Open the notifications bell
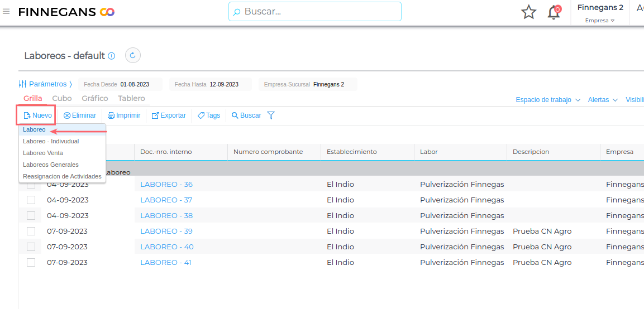This screenshot has height=309, width=644. pyautogui.click(x=554, y=12)
